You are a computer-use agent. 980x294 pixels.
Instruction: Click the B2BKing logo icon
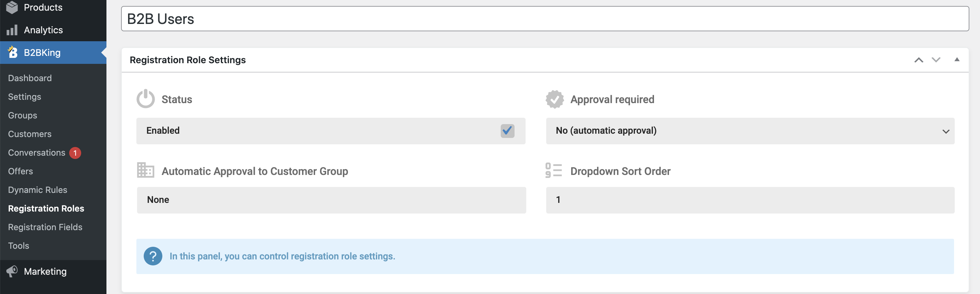click(x=13, y=52)
